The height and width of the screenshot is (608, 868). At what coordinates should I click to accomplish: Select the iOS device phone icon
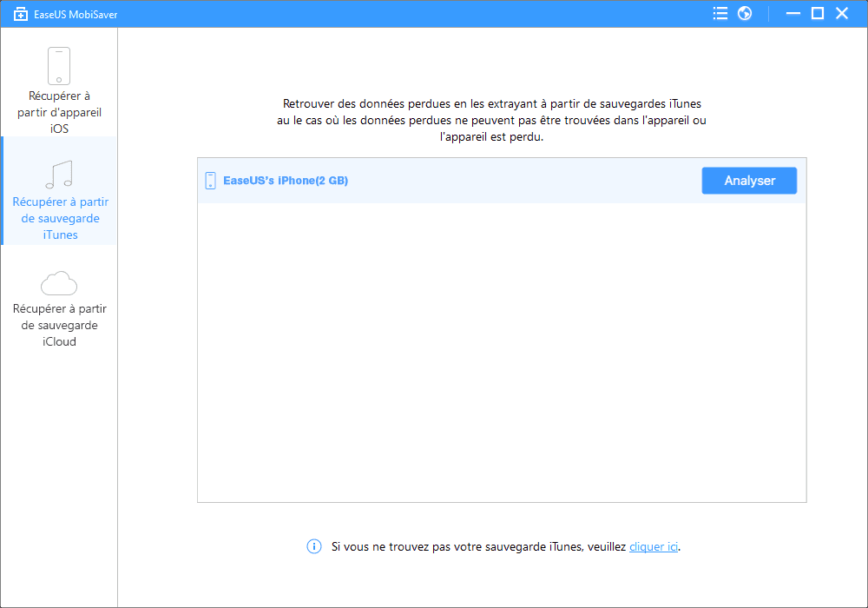(59, 66)
